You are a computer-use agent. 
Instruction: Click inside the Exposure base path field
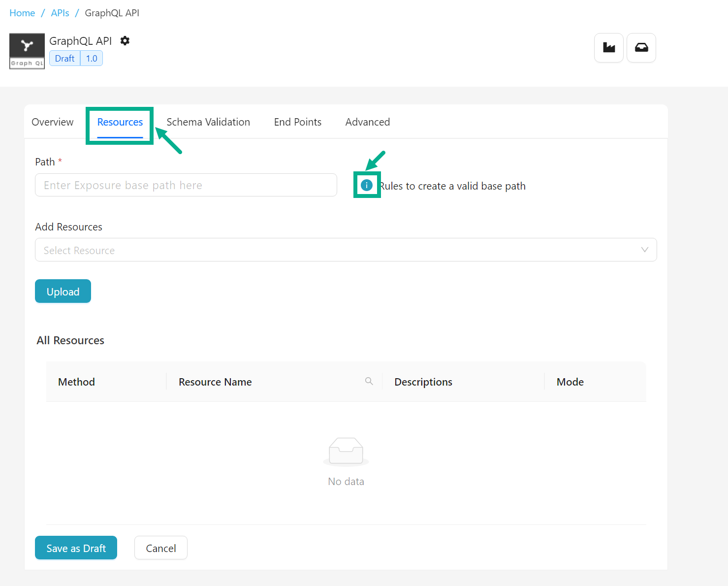(x=186, y=185)
